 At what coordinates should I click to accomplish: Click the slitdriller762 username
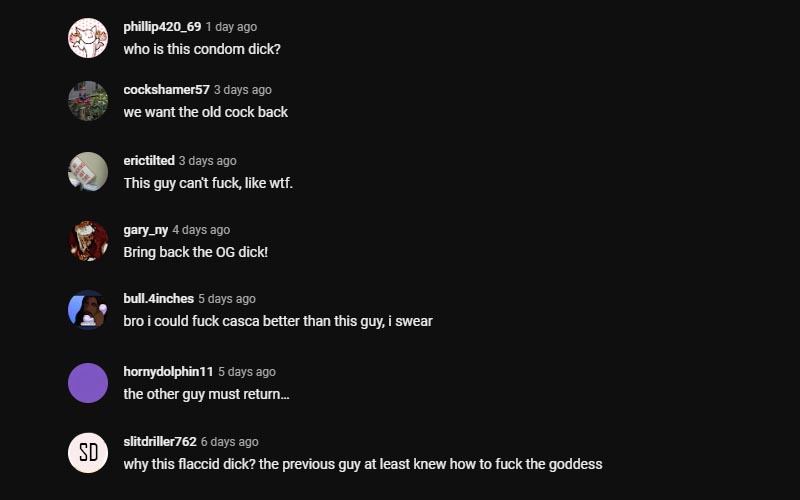(160, 441)
